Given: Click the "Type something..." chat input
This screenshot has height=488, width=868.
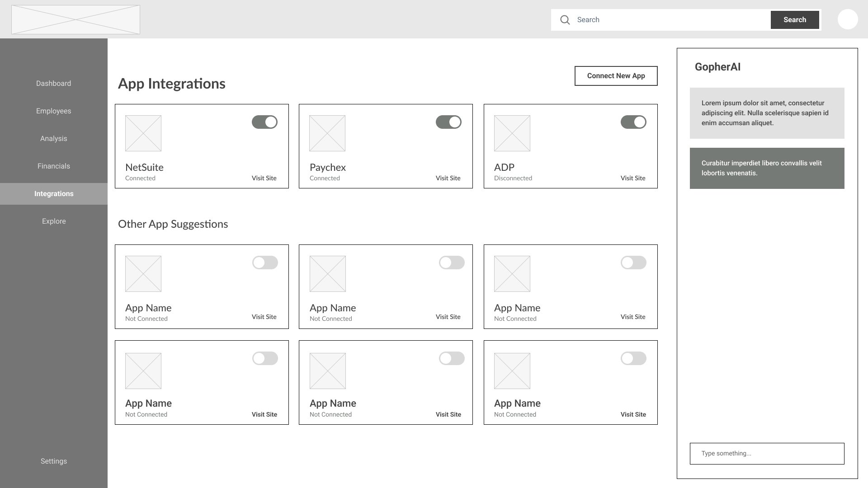Looking at the screenshot, I should point(767,454).
